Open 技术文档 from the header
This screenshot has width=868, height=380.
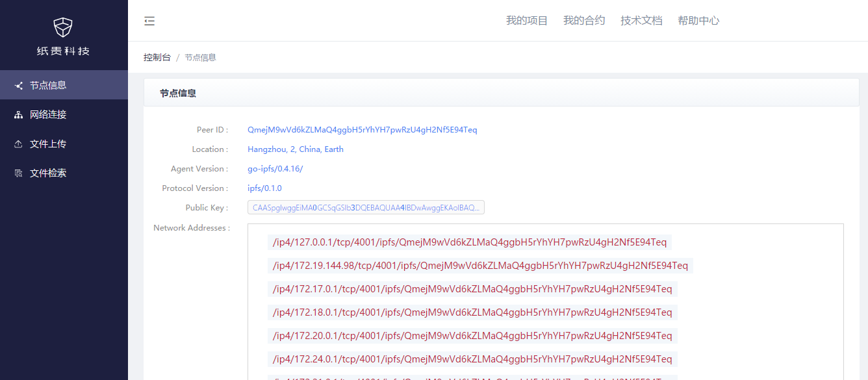click(641, 21)
